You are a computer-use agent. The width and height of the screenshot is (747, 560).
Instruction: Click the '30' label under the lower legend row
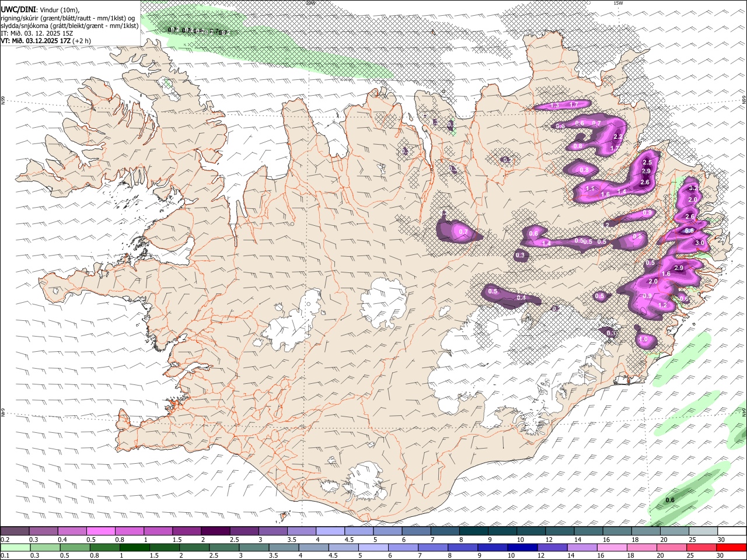(x=720, y=556)
